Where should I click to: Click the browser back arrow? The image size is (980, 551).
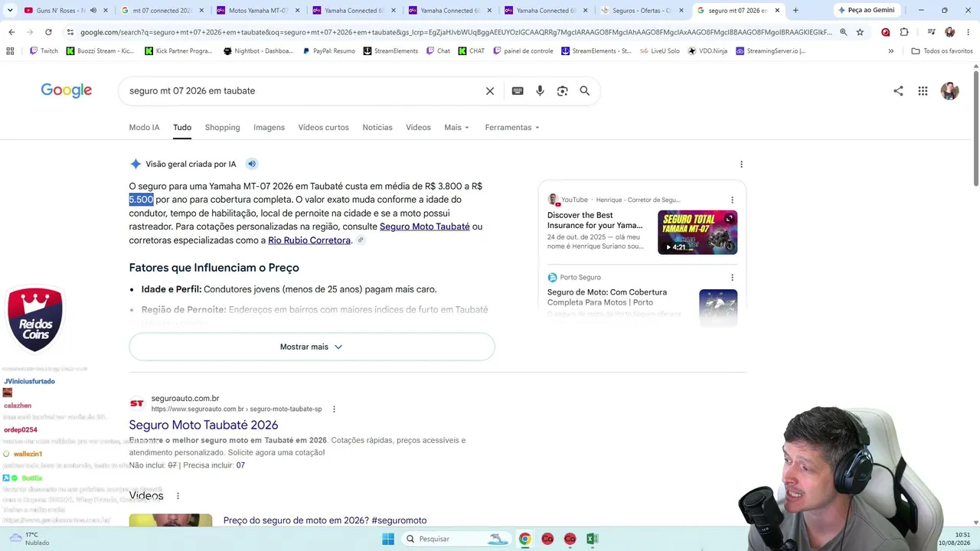point(11,32)
